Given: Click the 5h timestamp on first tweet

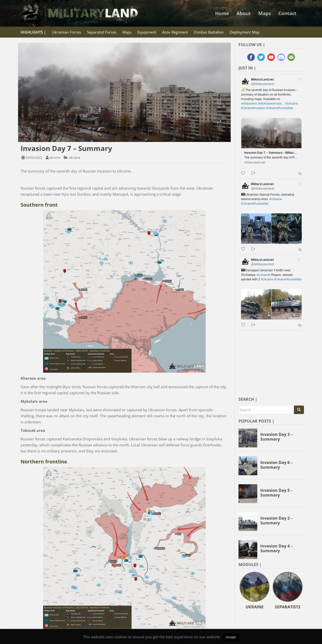Looking at the screenshot, I should pyautogui.click(x=300, y=174).
